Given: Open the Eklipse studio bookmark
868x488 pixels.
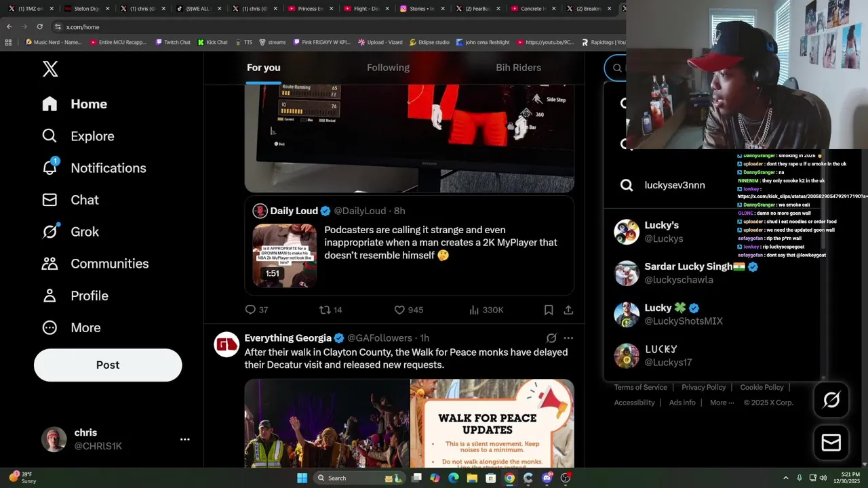Looking at the screenshot, I should coord(429,42).
